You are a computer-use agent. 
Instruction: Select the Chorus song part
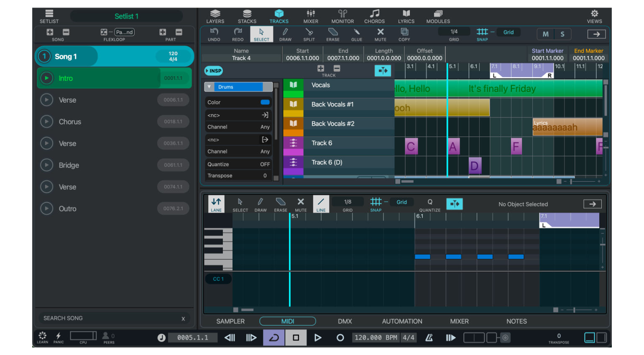(70, 122)
